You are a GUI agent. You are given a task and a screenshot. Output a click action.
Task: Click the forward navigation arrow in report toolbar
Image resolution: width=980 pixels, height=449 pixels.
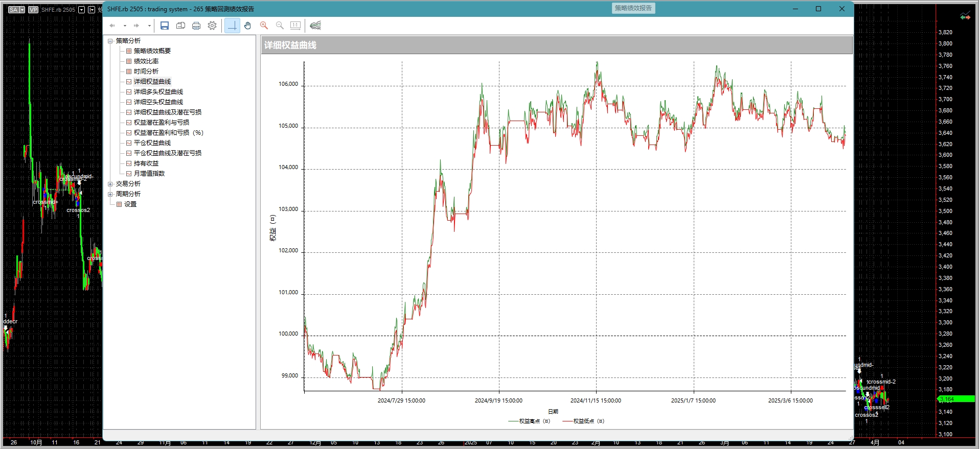tap(136, 26)
